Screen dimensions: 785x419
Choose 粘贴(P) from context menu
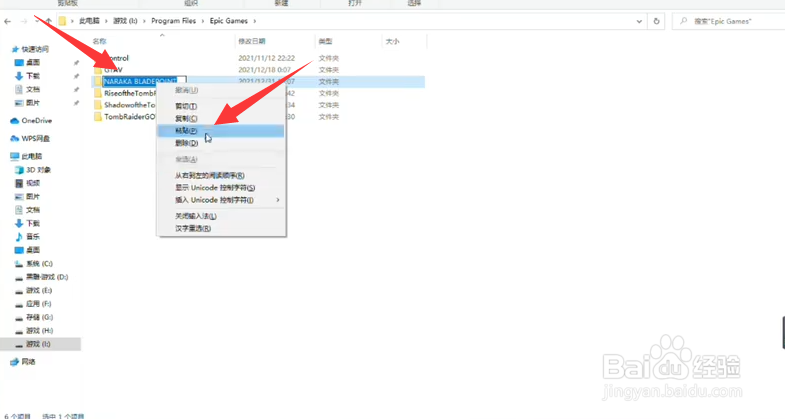[x=221, y=131]
